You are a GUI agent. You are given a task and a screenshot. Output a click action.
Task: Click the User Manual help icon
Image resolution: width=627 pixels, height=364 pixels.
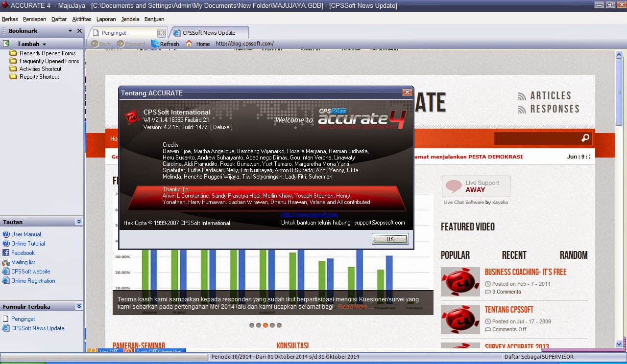[x=6, y=234]
